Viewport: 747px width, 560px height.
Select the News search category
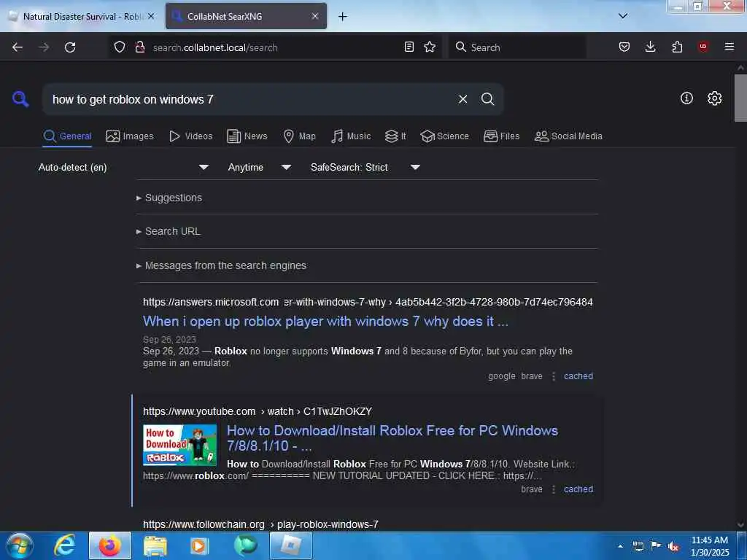[x=247, y=136]
